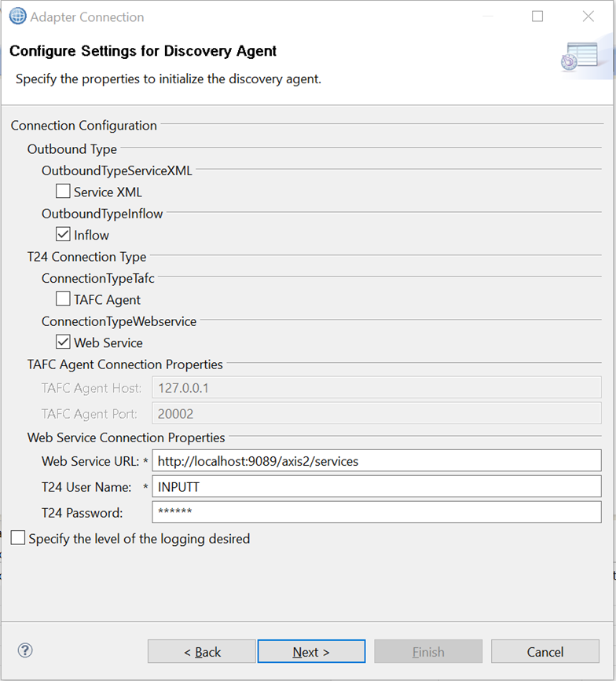Enable the Service XML checkbox
The width and height of the screenshot is (616, 681).
[63, 192]
